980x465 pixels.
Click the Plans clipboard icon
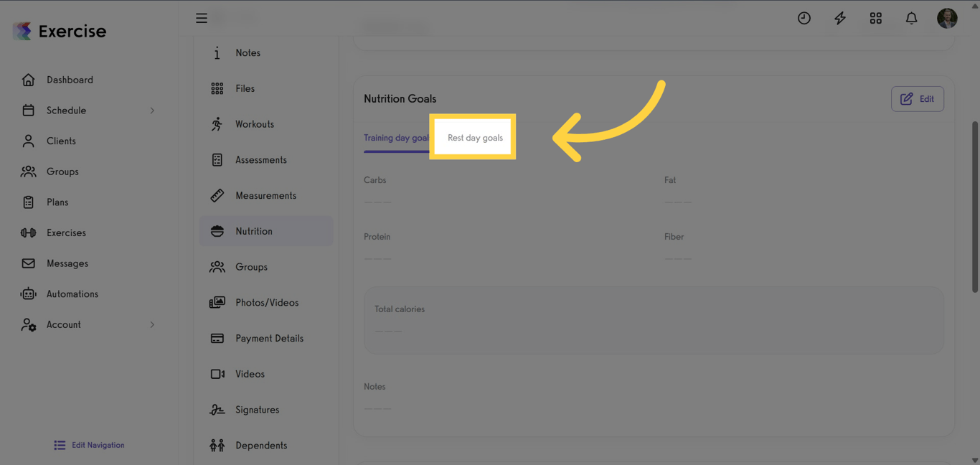tap(28, 202)
